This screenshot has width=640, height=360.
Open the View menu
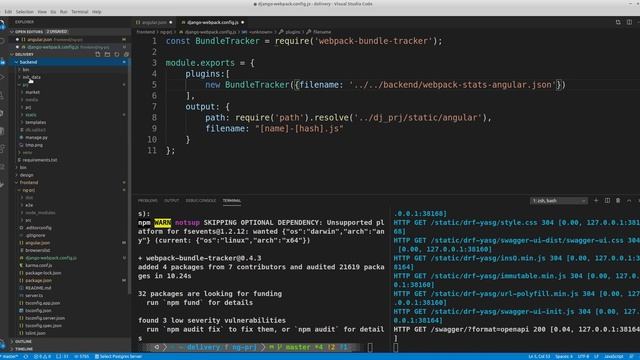pos(42,12)
